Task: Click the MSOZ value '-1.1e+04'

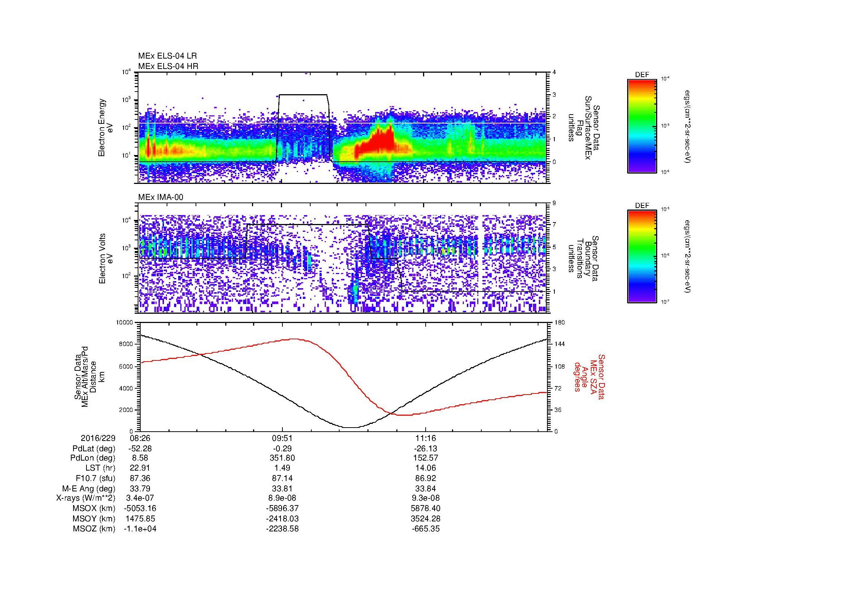Action: 140,529
